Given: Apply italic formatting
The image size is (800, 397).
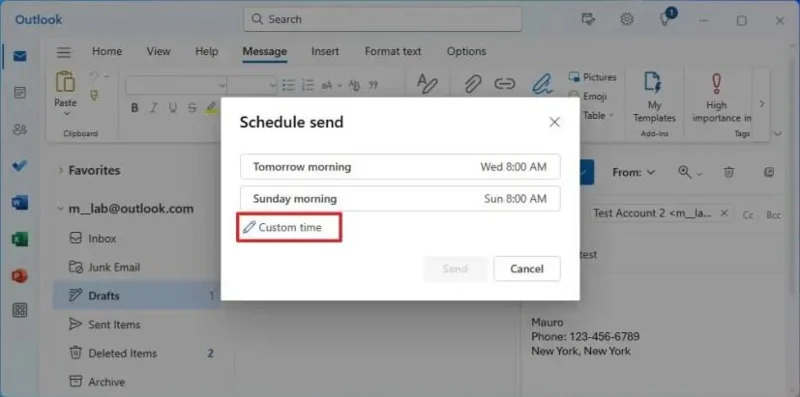Looking at the screenshot, I should (153, 108).
